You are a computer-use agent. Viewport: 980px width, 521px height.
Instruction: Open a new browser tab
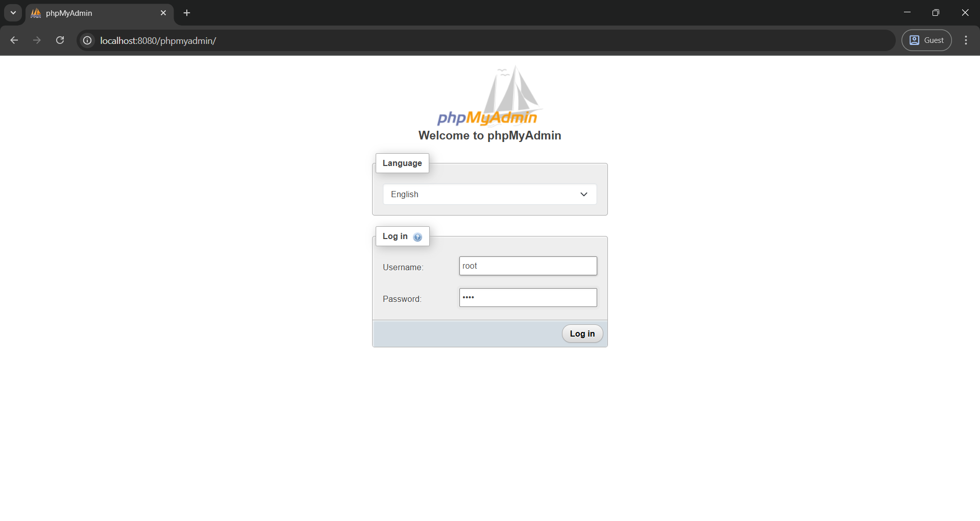point(186,13)
